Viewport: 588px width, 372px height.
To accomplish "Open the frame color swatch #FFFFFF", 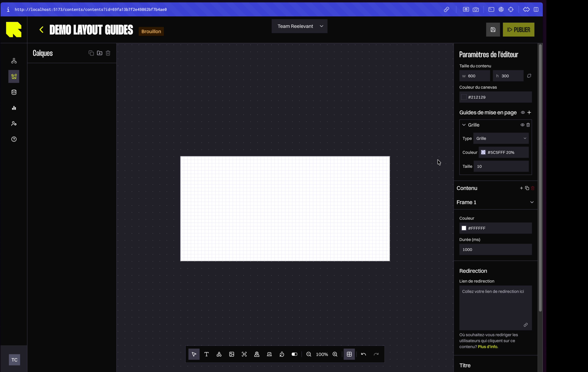I will click(464, 228).
